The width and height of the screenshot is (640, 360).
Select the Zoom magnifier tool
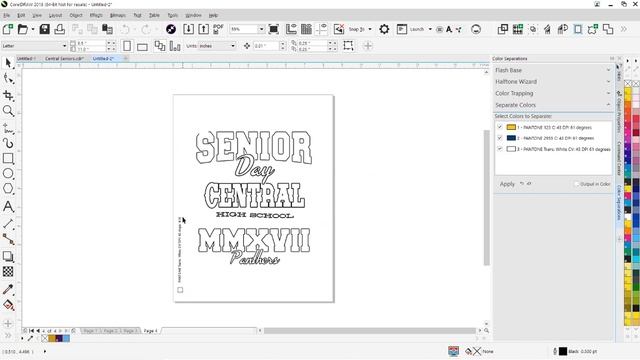pyautogui.click(x=8, y=111)
